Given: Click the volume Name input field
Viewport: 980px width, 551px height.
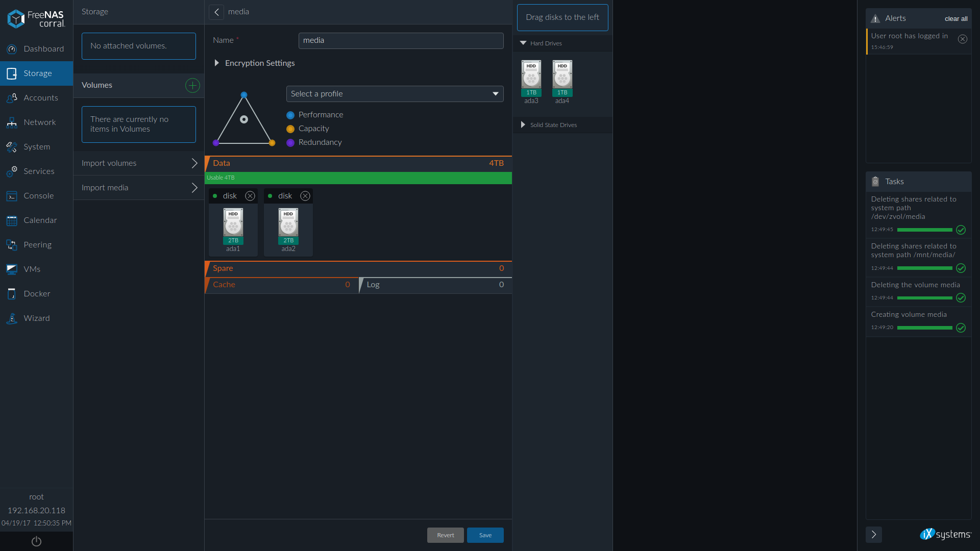Looking at the screenshot, I should pyautogui.click(x=401, y=41).
